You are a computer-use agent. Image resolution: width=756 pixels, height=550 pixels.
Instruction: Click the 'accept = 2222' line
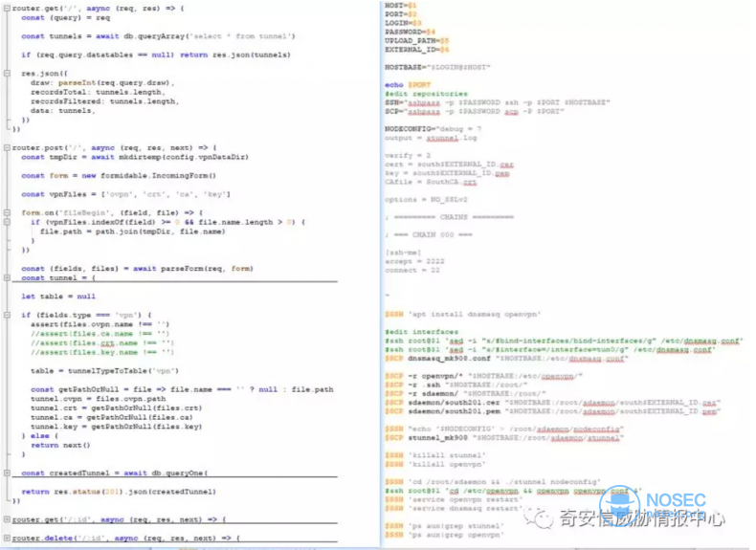point(414,261)
